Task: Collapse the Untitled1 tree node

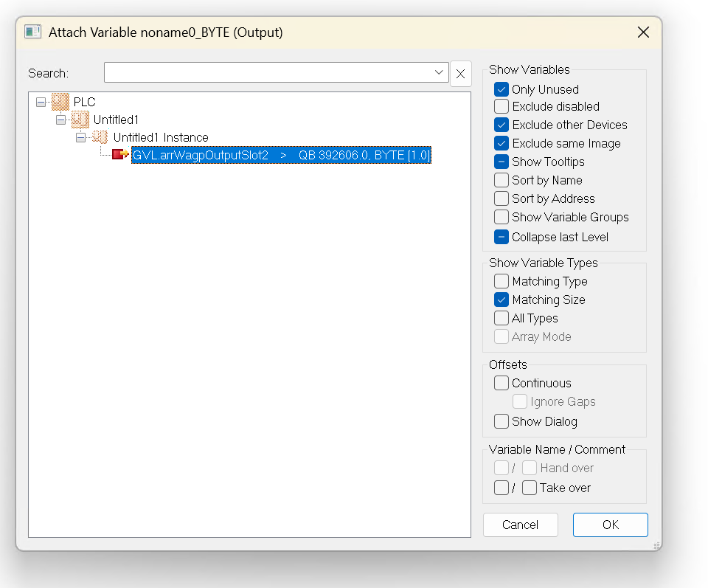Action: click(60, 120)
